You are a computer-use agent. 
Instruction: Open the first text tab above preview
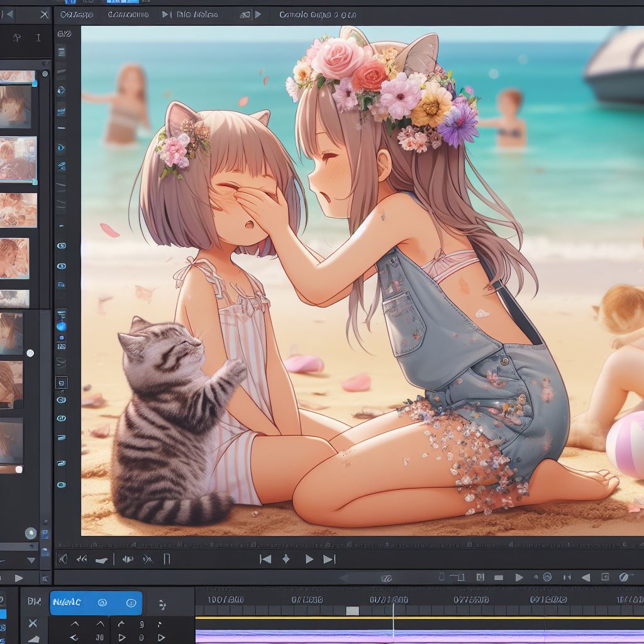tap(75, 14)
